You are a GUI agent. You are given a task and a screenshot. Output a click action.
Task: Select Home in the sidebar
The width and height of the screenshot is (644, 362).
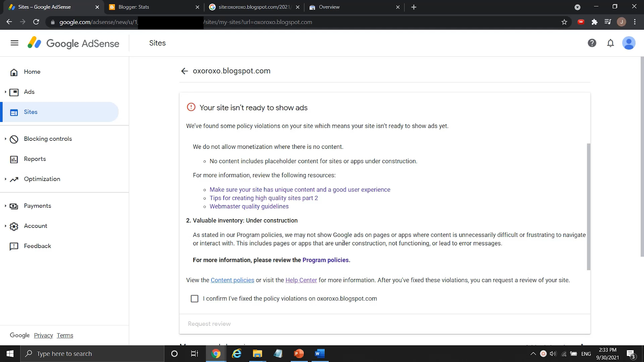[60, 72]
